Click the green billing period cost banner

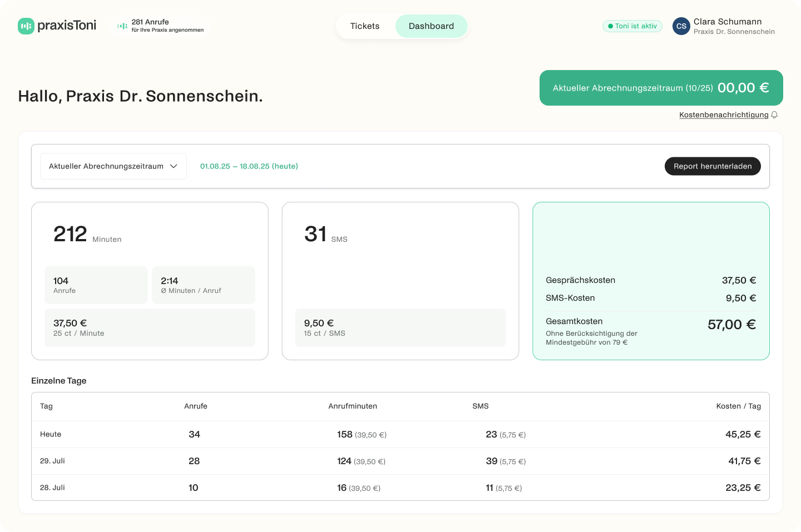pos(661,88)
